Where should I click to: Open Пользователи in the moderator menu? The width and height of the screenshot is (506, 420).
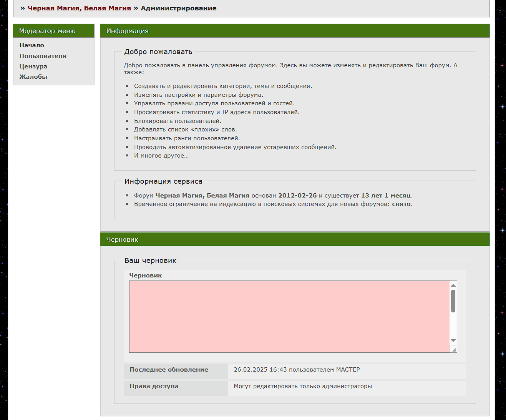pos(43,56)
